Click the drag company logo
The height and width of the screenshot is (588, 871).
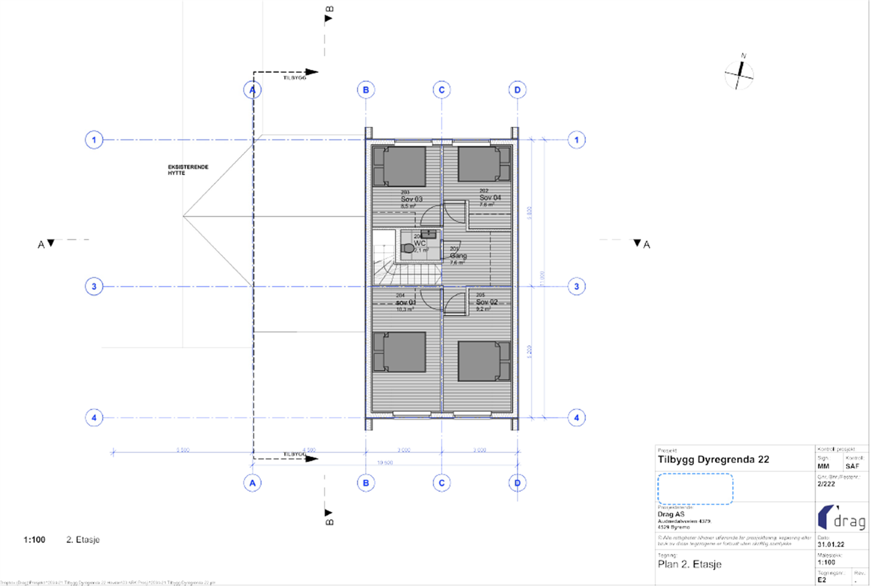pyautogui.click(x=842, y=518)
